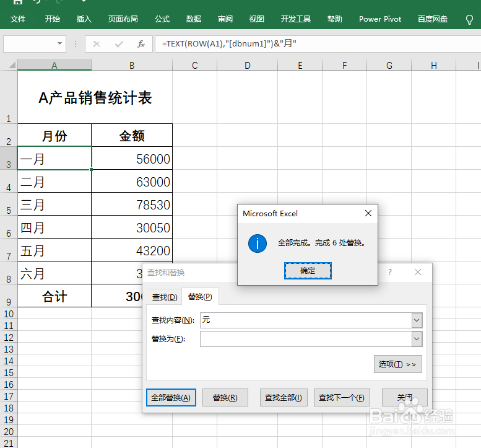Select column C header

point(195,65)
